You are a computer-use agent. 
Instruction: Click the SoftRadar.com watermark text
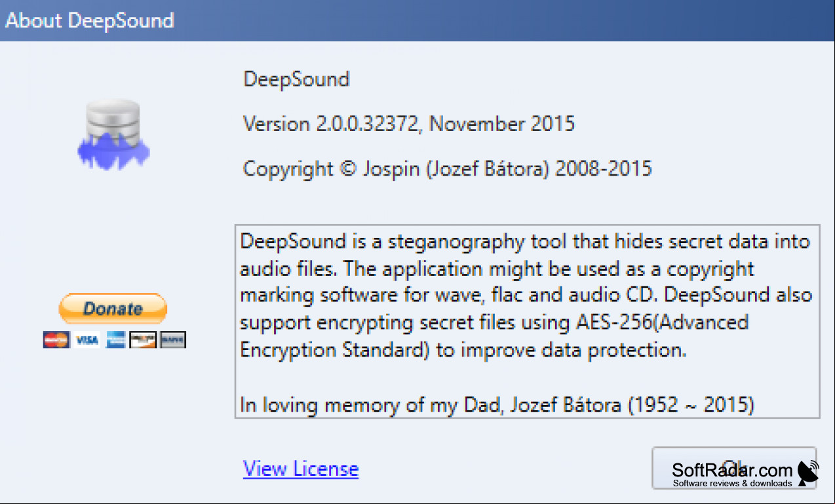[732, 470]
